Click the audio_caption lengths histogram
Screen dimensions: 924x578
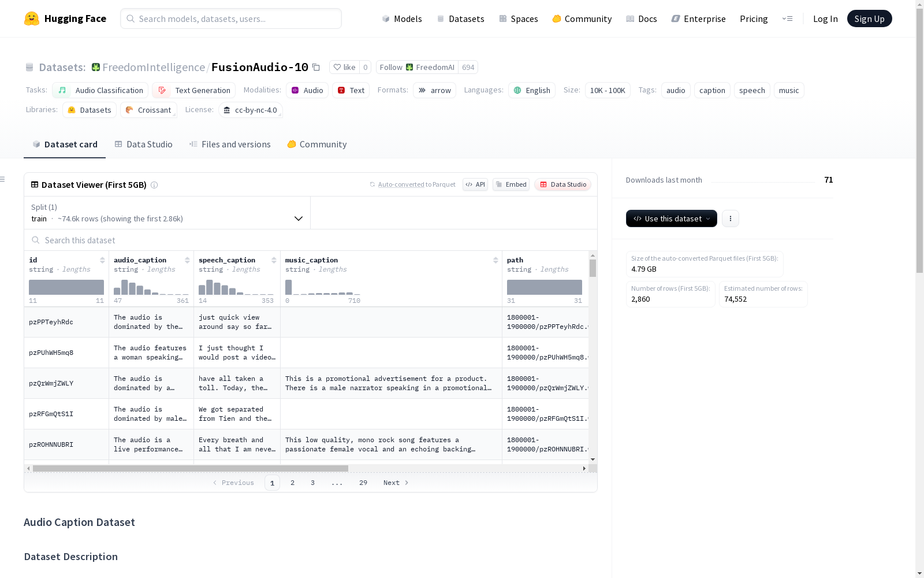(151, 287)
